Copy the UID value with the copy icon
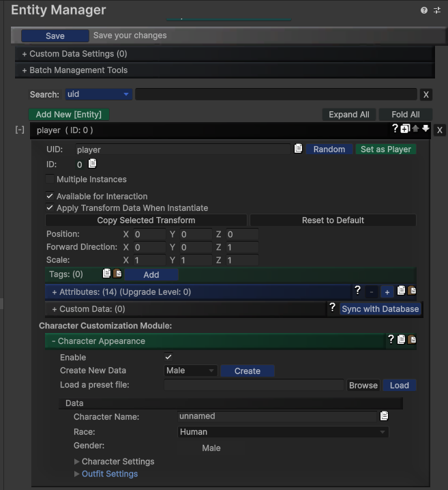 tap(298, 149)
